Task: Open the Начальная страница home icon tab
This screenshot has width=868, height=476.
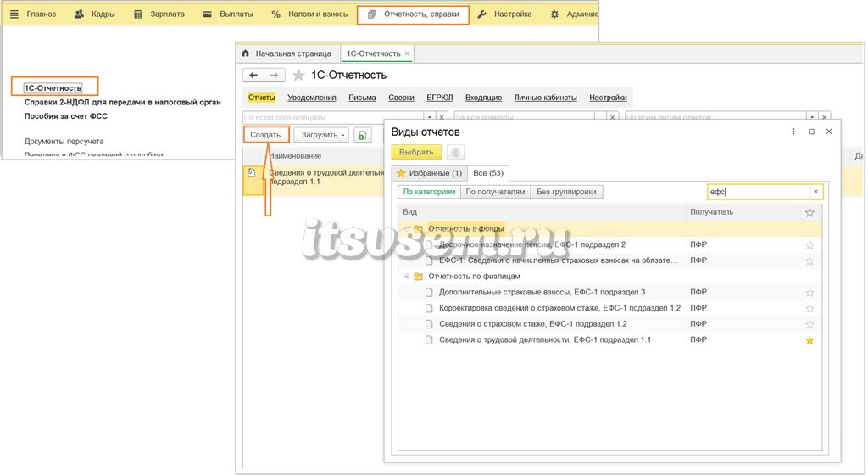Action: click(x=245, y=53)
